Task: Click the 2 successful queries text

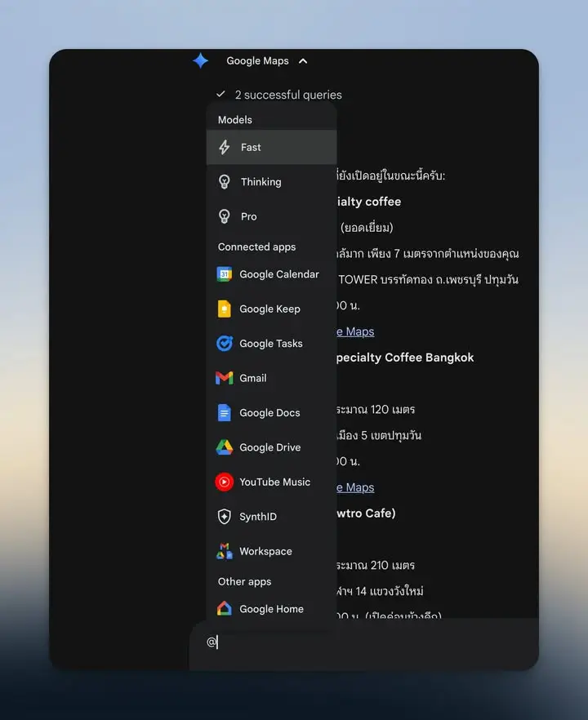Action: click(288, 95)
